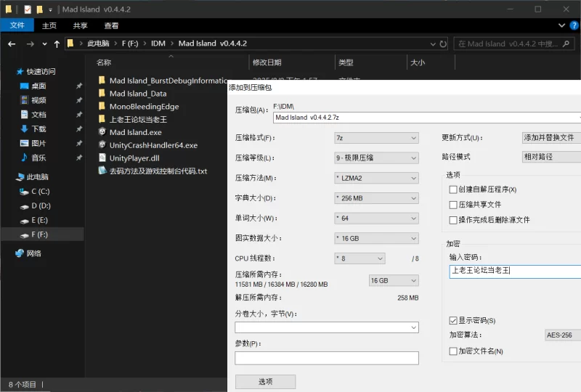Screen dimensions: 581x392
Task: Click the F (F:) breadcrumb segment
Action: pos(130,44)
